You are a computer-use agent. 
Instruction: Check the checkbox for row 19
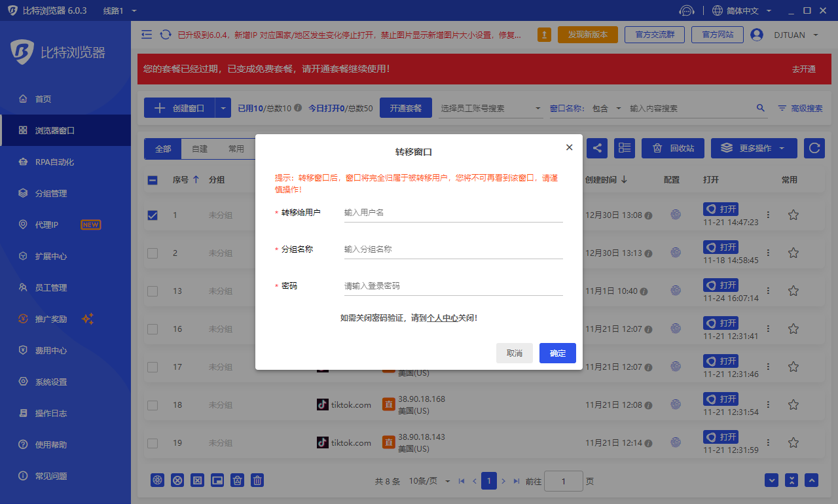[x=153, y=442]
